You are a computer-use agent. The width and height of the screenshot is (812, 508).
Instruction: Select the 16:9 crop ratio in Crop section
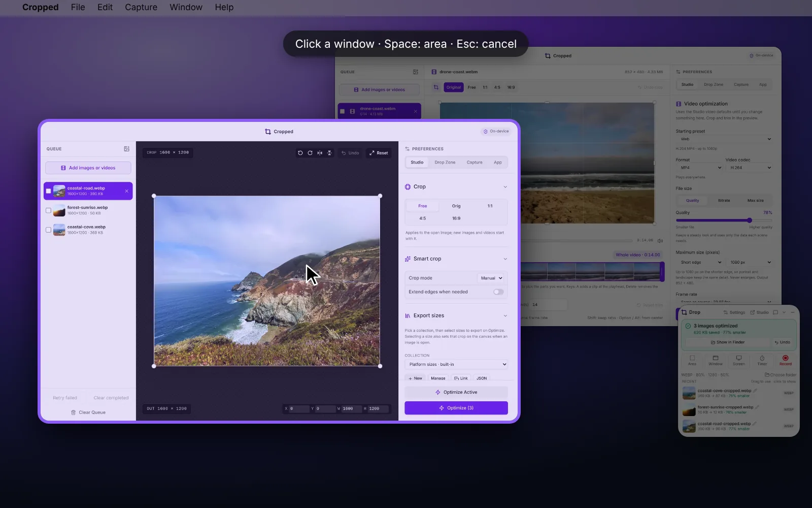[x=456, y=218]
